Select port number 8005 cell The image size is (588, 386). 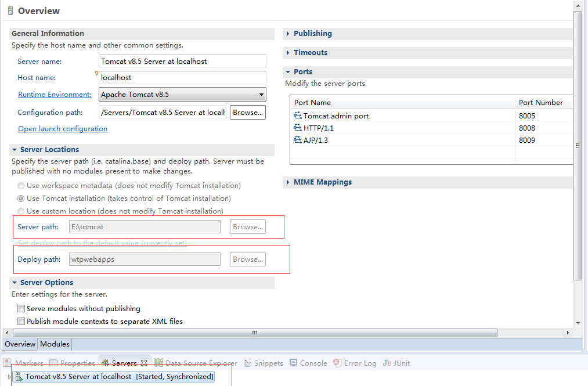coord(527,116)
